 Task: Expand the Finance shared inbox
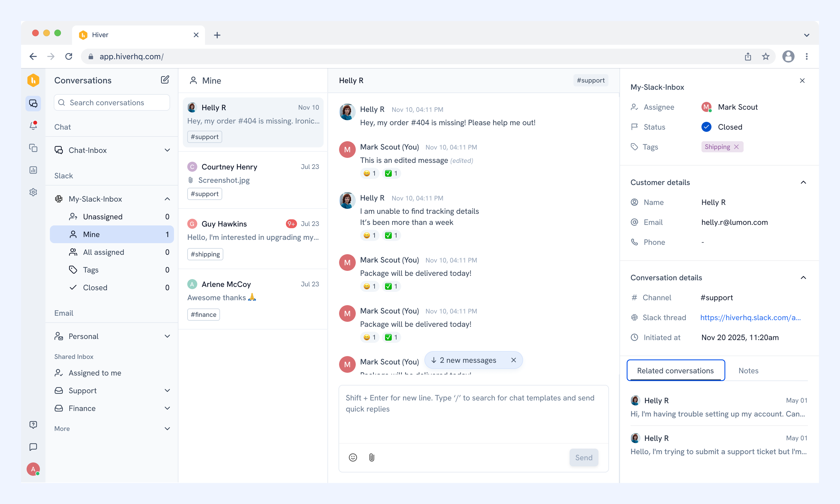click(x=167, y=408)
